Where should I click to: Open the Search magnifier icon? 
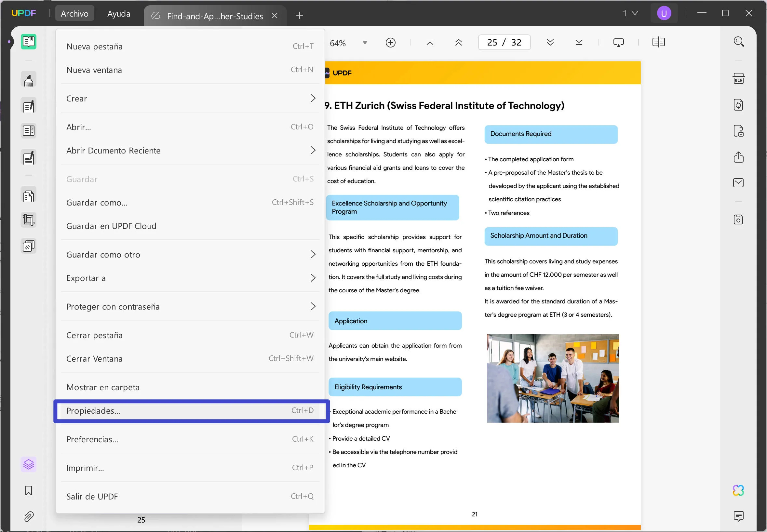[739, 42]
